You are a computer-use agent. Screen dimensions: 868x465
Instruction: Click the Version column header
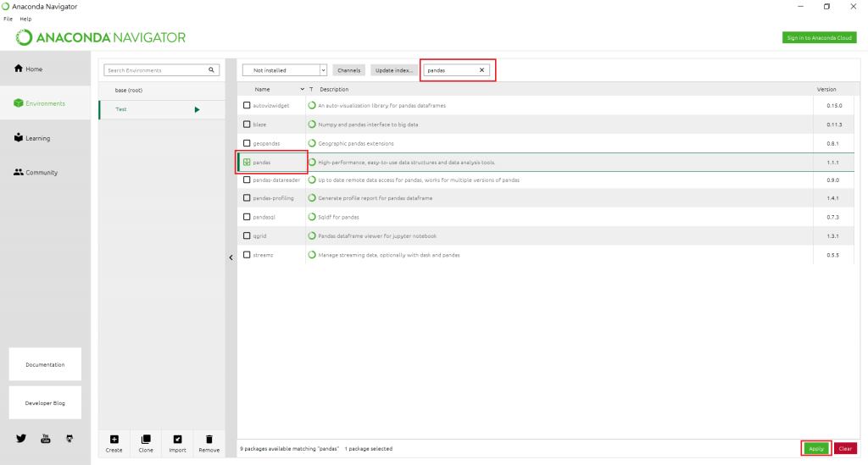click(826, 89)
